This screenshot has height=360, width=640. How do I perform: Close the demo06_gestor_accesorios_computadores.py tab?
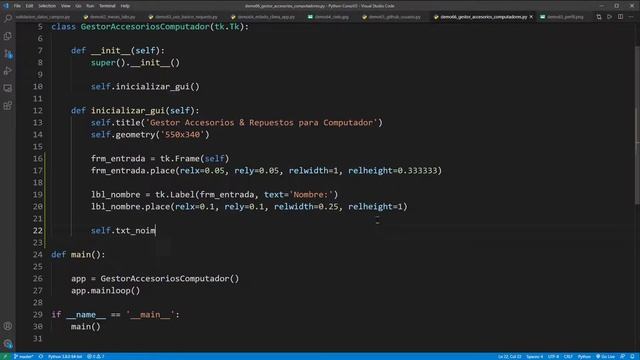[531, 17]
